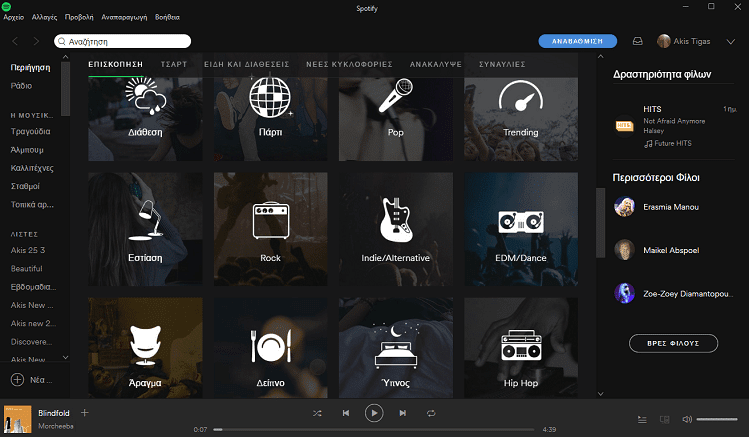Open the Rock amplifier tile
This screenshot has width=749, height=437.
270,229
